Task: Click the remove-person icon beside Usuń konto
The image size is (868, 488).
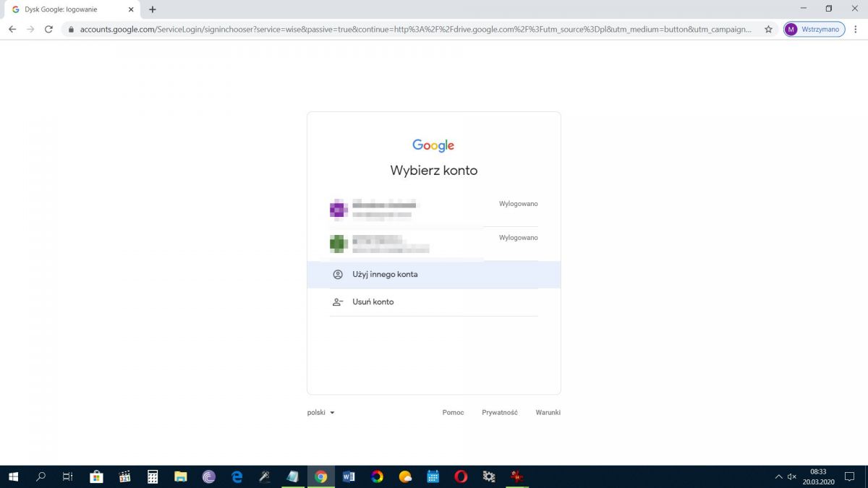Action: click(x=338, y=302)
